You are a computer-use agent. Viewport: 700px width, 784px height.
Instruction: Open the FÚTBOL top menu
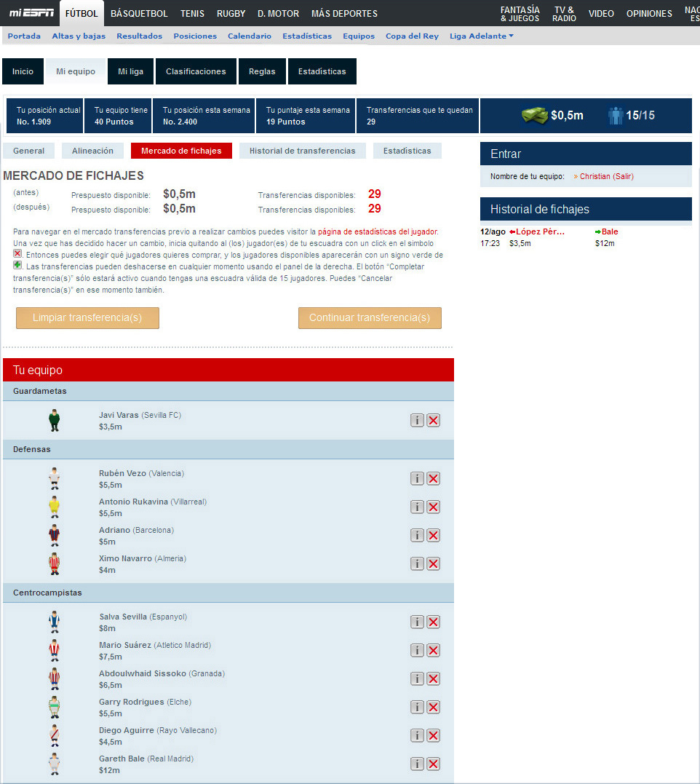click(81, 14)
